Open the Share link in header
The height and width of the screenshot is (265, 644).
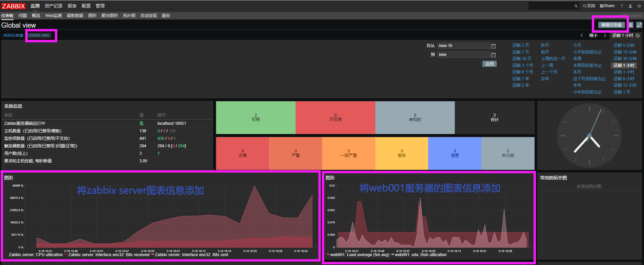coord(607,6)
